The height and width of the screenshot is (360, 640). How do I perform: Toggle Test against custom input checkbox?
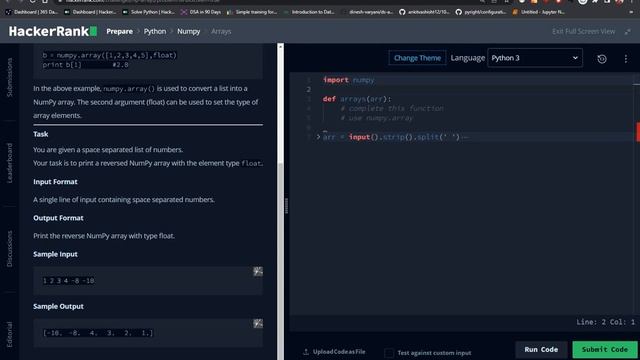tap(389, 353)
